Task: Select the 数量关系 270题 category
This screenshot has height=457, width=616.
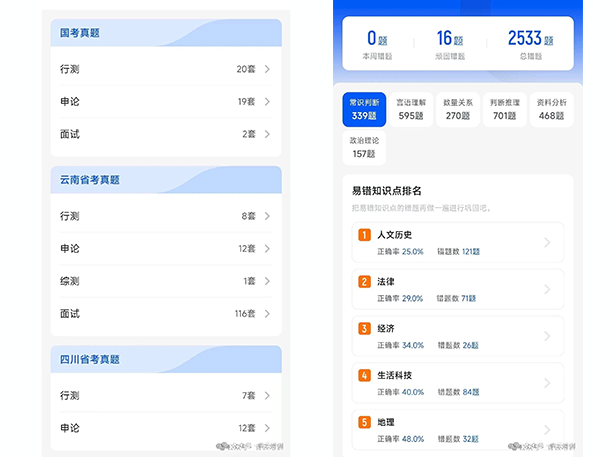Action: (458, 110)
